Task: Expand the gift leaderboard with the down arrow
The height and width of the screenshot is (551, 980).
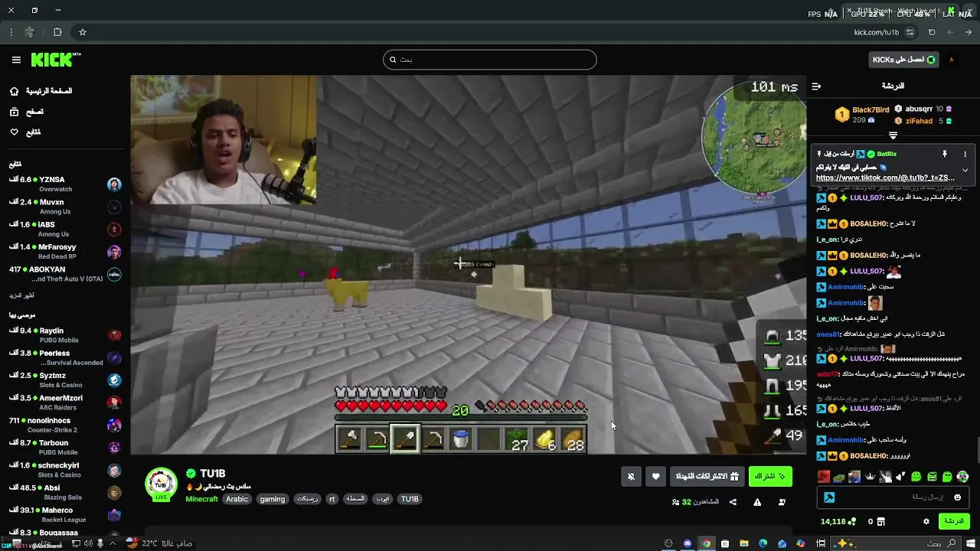Action: tap(893, 135)
